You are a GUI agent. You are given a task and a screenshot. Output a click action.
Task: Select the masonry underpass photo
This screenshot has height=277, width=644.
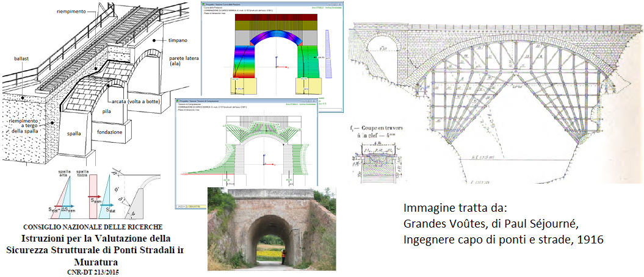point(272,229)
